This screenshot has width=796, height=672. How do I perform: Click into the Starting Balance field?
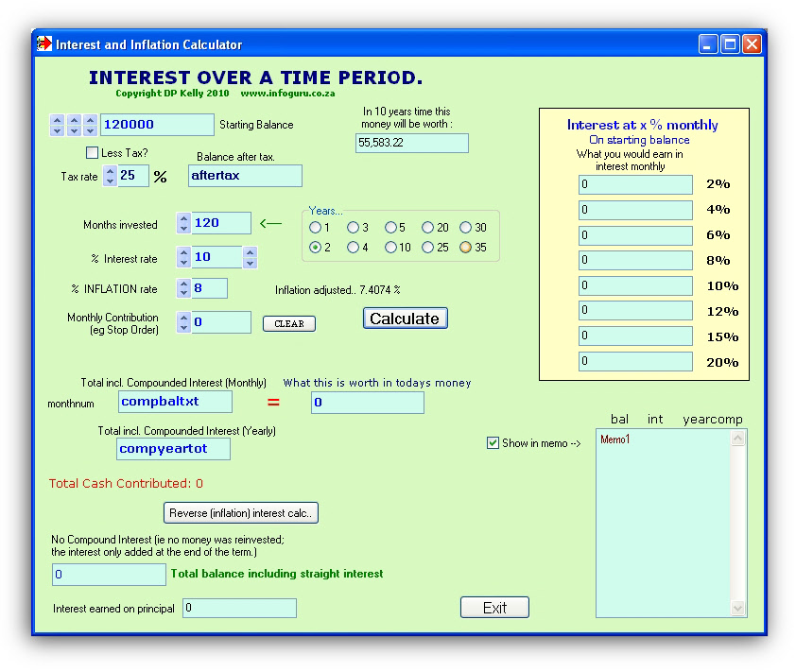click(x=157, y=125)
